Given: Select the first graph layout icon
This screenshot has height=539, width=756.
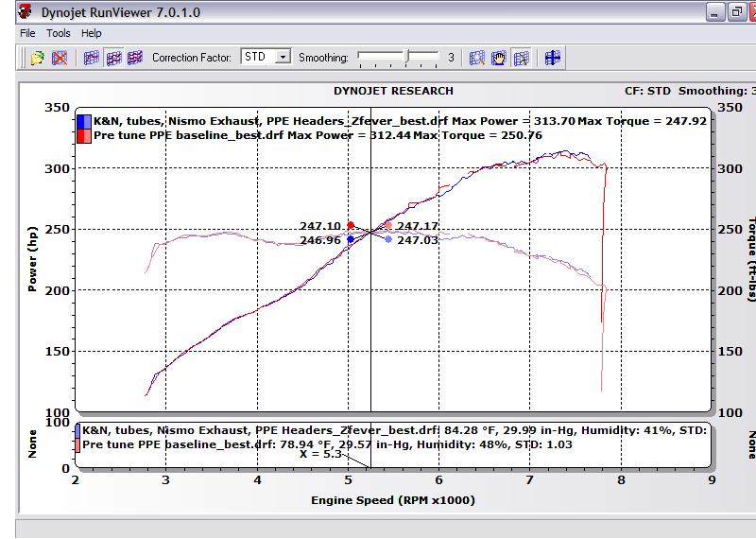Looking at the screenshot, I should [x=91, y=58].
